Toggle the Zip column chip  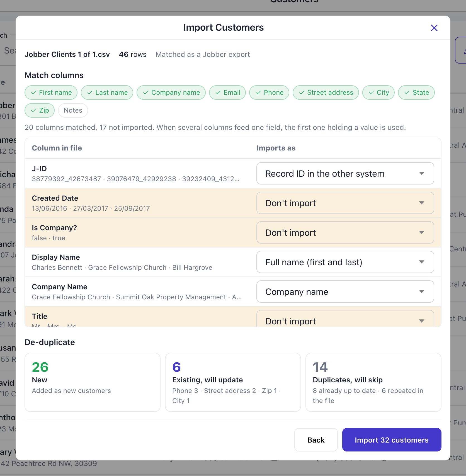pyautogui.click(x=40, y=110)
